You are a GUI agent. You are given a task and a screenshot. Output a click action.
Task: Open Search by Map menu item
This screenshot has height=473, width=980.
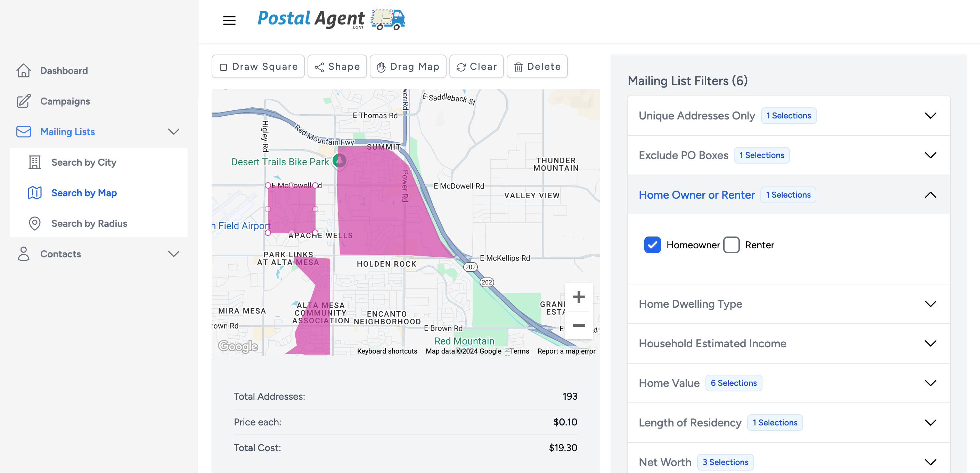tap(84, 193)
